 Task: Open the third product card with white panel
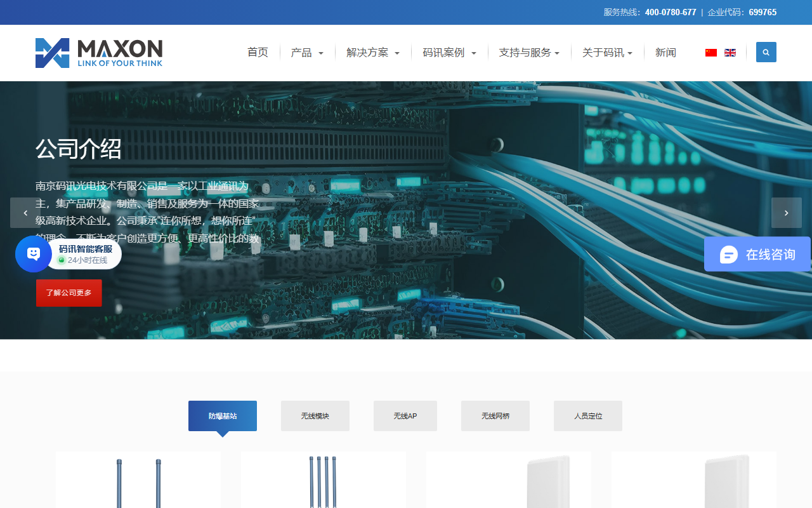pyautogui.click(x=509, y=479)
